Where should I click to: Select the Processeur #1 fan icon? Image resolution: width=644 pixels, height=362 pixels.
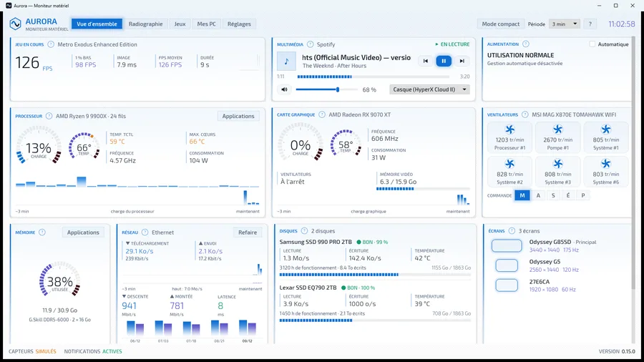[x=509, y=129]
